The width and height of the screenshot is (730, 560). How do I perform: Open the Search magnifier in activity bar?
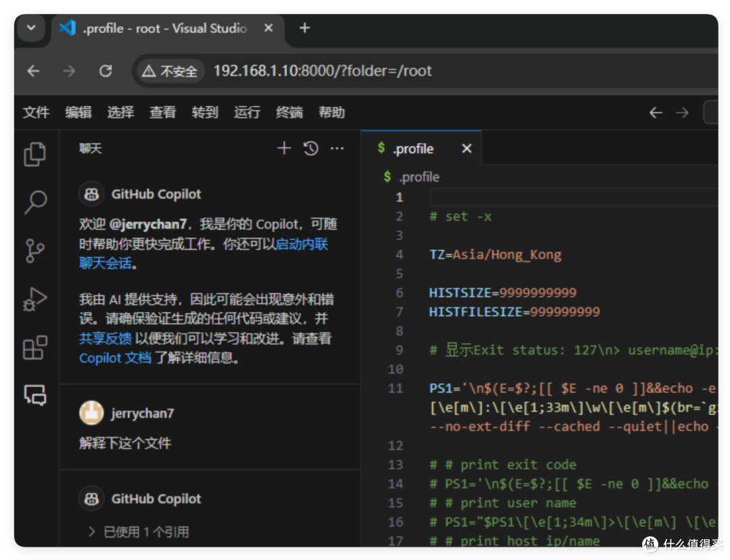(35, 203)
